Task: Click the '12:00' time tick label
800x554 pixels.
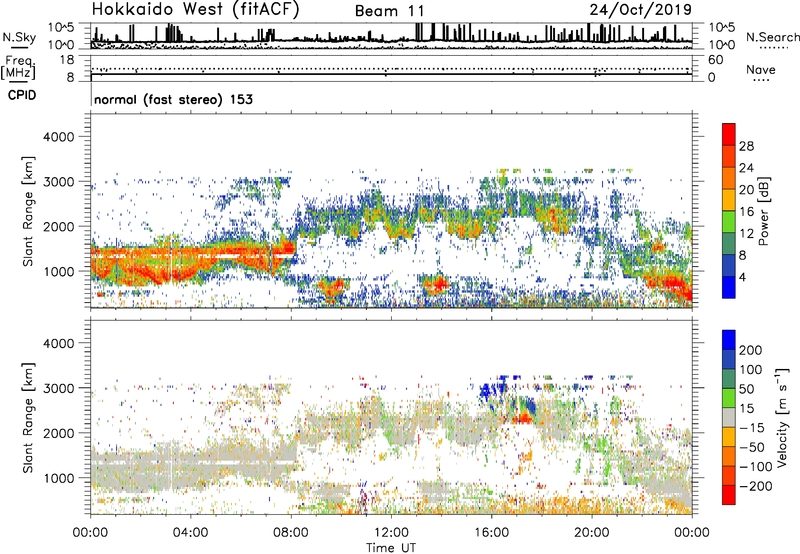Action: pyautogui.click(x=391, y=533)
